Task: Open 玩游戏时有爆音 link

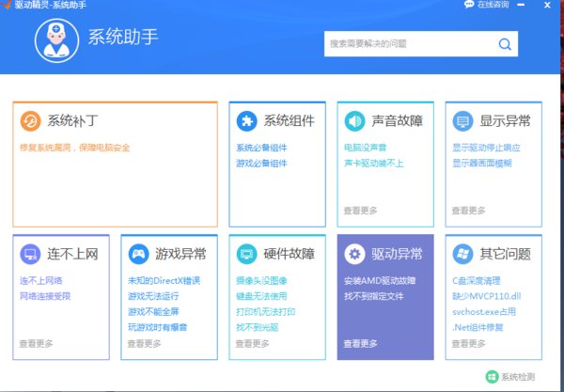Action: [158, 327]
